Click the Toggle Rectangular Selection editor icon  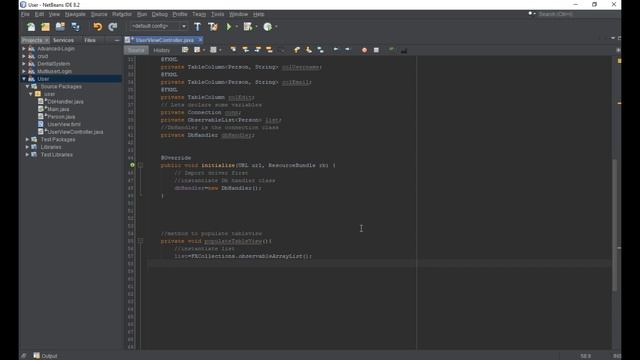[x=282, y=50]
